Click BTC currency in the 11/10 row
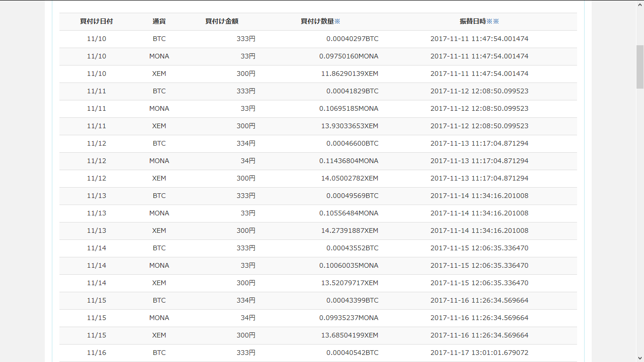This screenshot has width=644, height=362. tap(159, 39)
